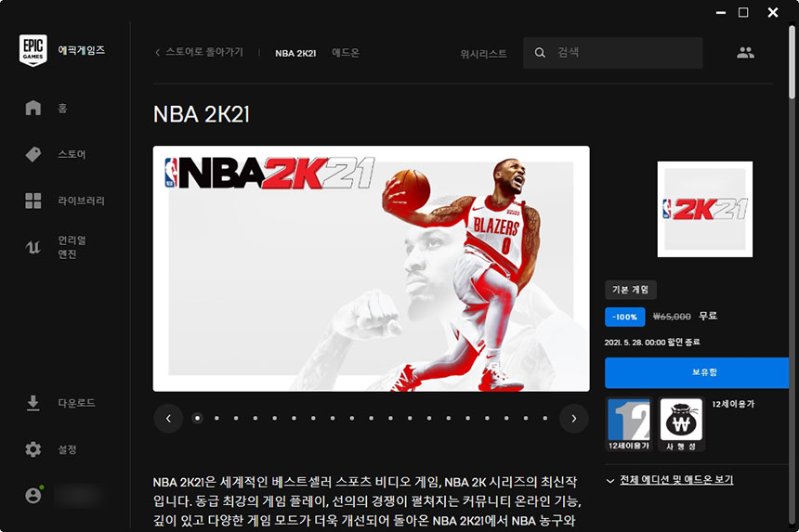Click the -100% discount badge
Screen dimensions: 799x532
624,317
